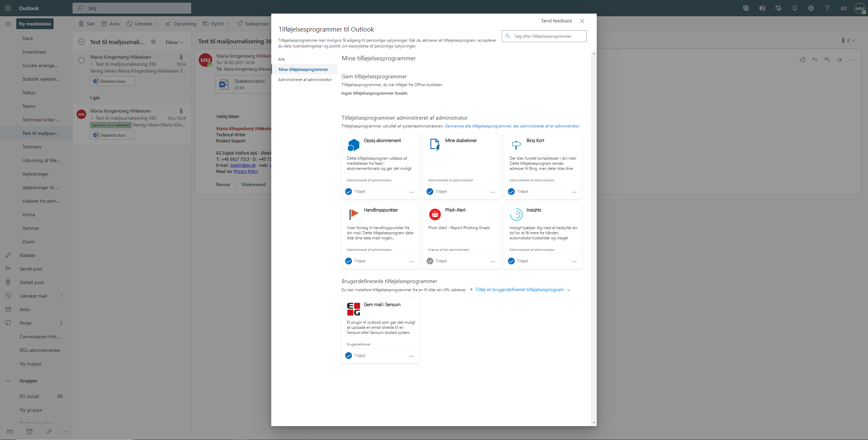Viewport: 868px width, 440px height.
Task: Open options menu for Mine skabeloner add-in
Action: tap(493, 192)
